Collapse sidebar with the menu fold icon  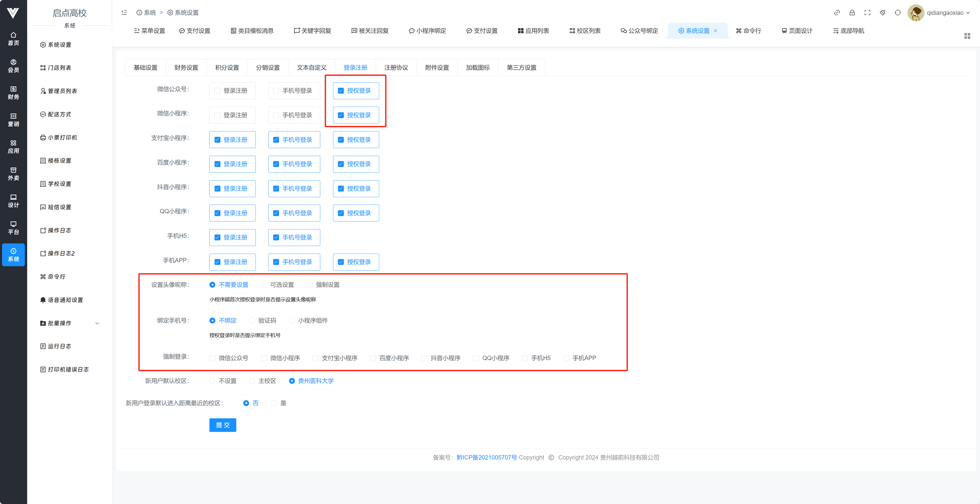pos(124,13)
